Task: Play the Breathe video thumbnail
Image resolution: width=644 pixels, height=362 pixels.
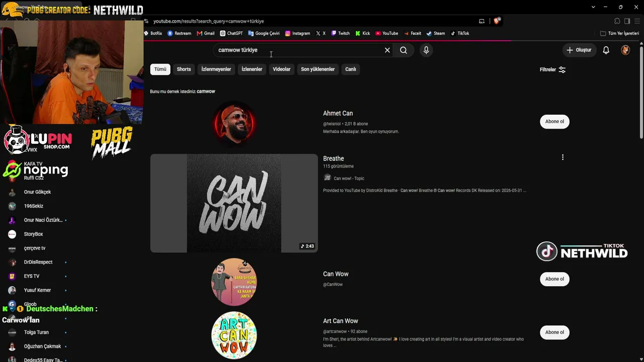Action: (x=234, y=203)
